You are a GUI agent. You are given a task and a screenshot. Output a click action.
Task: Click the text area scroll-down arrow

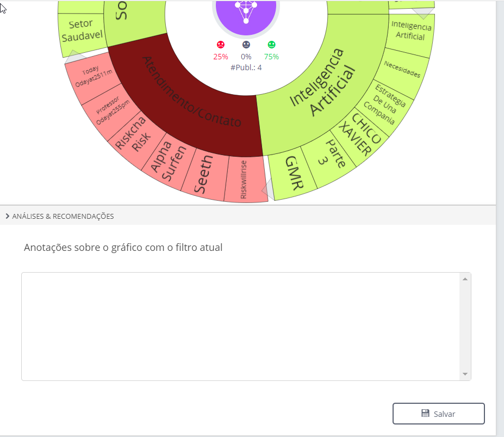(x=464, y=374)
